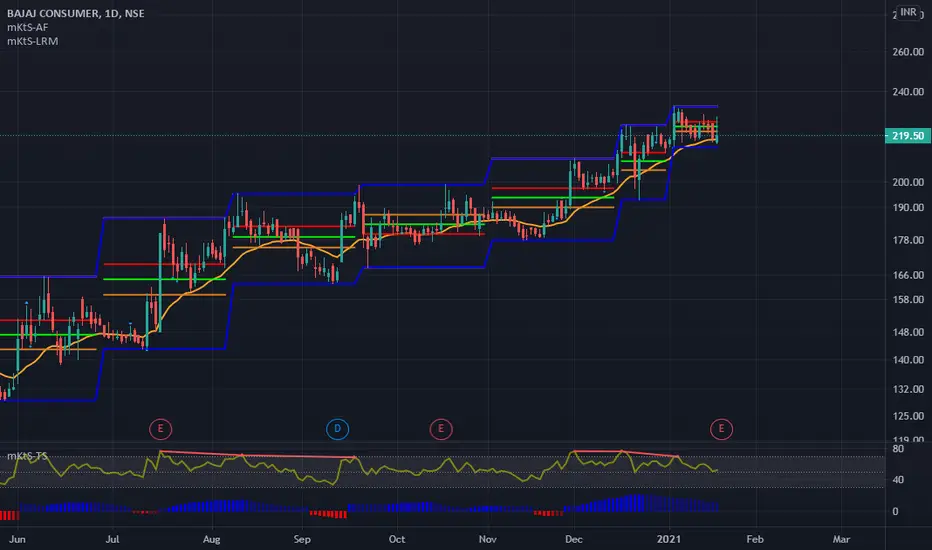Click the 140.00 price axis label
The width and height of the screenshot is (932, 550).
point(908,360)
